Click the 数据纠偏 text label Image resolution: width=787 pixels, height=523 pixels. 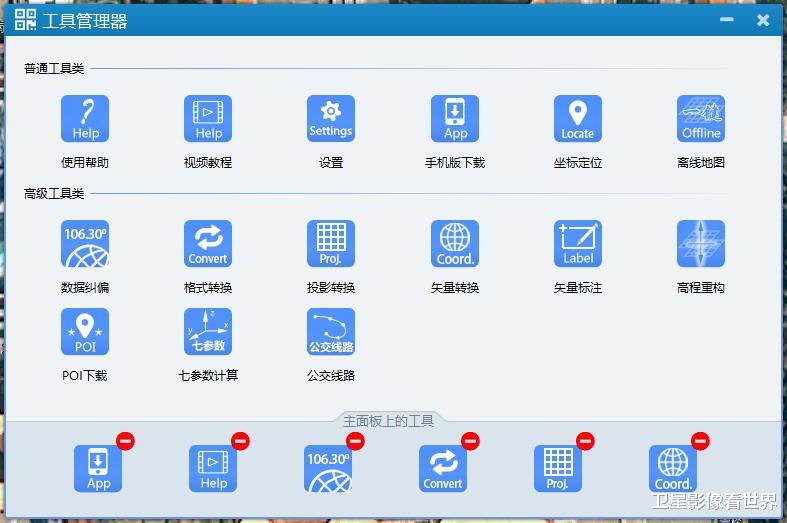[85, 287]
